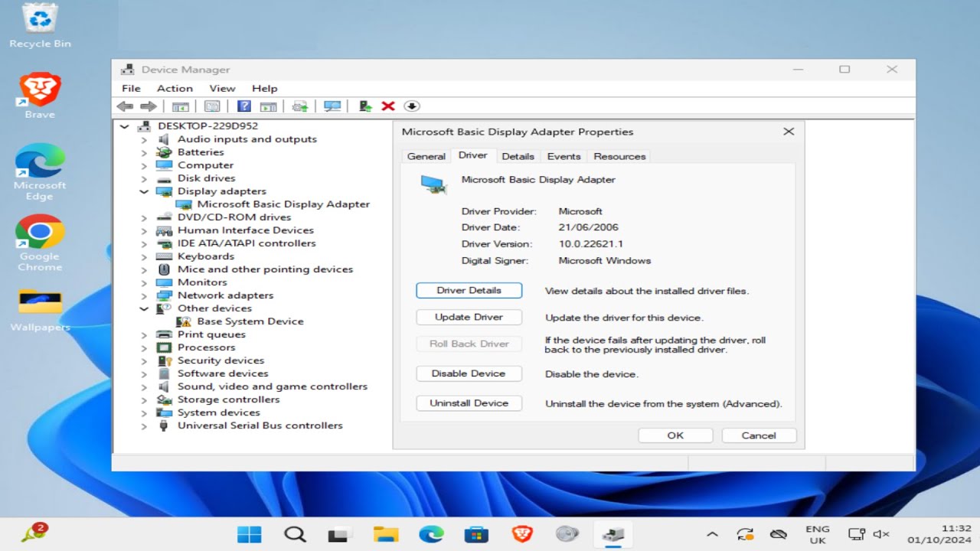Expand the DVD/CD-ROM drives node
This screenshot has height=551, width=980.
144,217
